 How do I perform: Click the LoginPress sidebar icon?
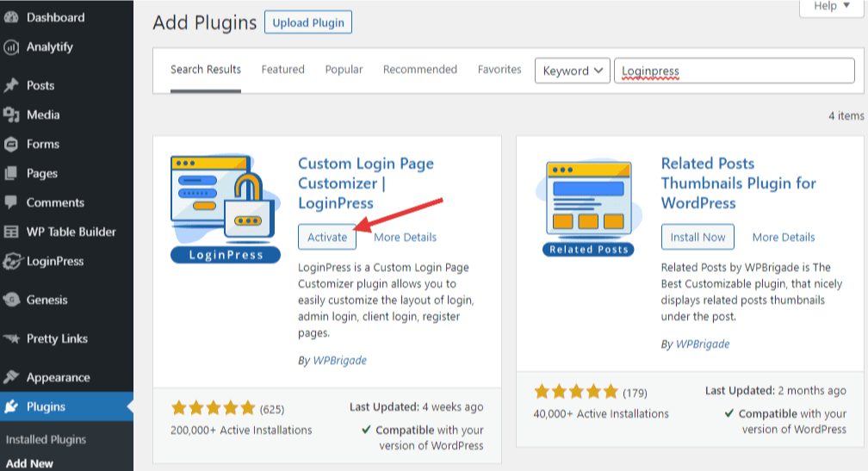12,261
